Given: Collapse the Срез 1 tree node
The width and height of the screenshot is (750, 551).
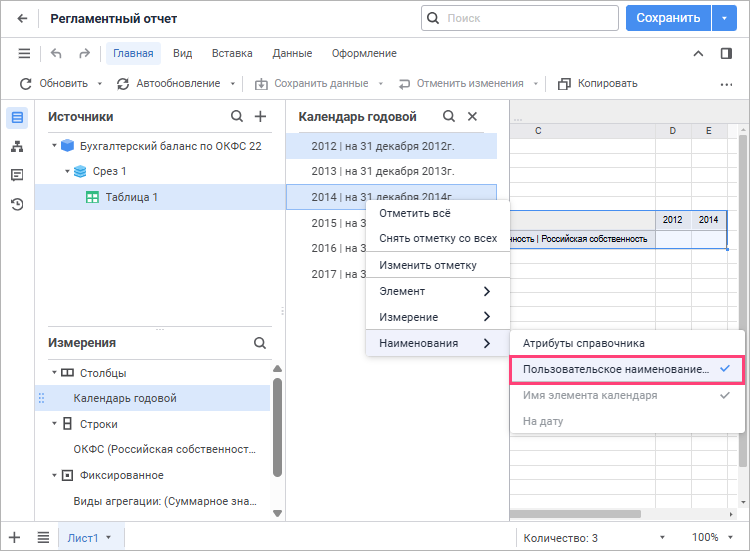Looking at the screenshot, I should [67, 171].
